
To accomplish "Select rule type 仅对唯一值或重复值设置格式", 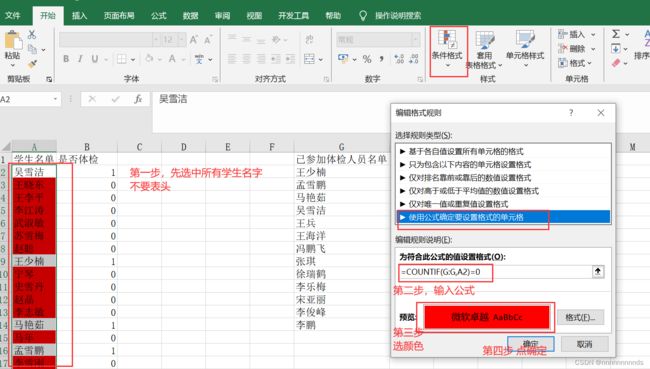I will [x=503, y=204].
